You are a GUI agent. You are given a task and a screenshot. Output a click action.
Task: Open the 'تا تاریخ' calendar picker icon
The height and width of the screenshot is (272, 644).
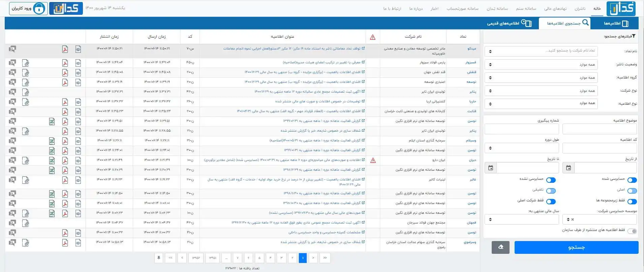coord(491,168)
